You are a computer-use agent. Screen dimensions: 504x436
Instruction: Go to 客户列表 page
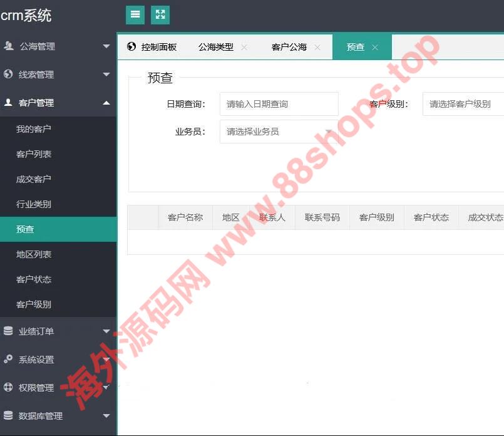(34, 154)
